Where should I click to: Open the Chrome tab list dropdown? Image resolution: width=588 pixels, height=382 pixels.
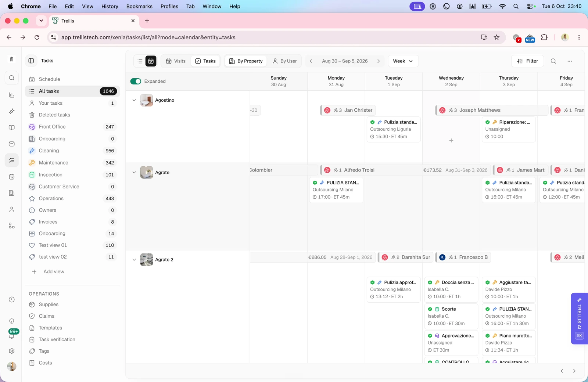click(41, 21)
